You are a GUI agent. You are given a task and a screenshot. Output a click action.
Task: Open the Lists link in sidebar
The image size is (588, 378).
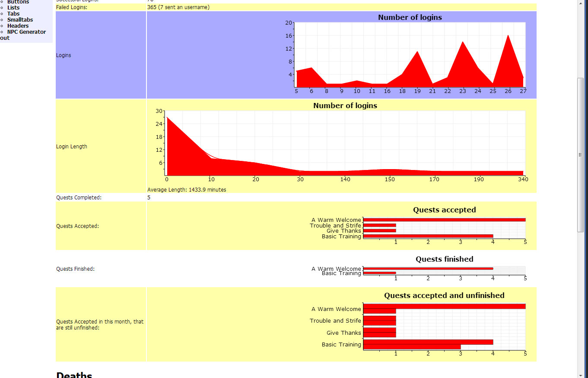coord(13,8)
